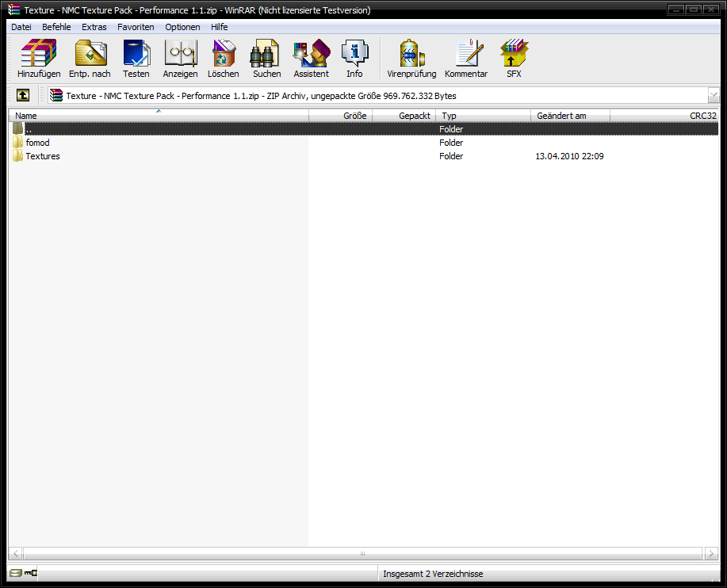Open the address bar dropdown arrow

tap(713, 95)
